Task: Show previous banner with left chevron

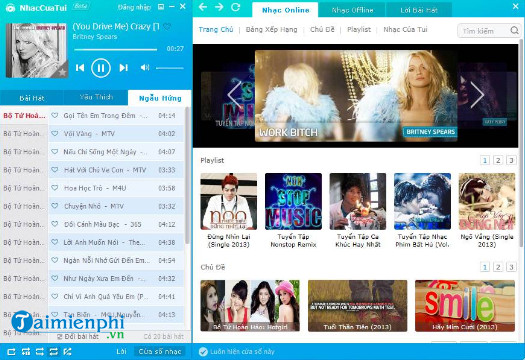Action: coord(234,95)
